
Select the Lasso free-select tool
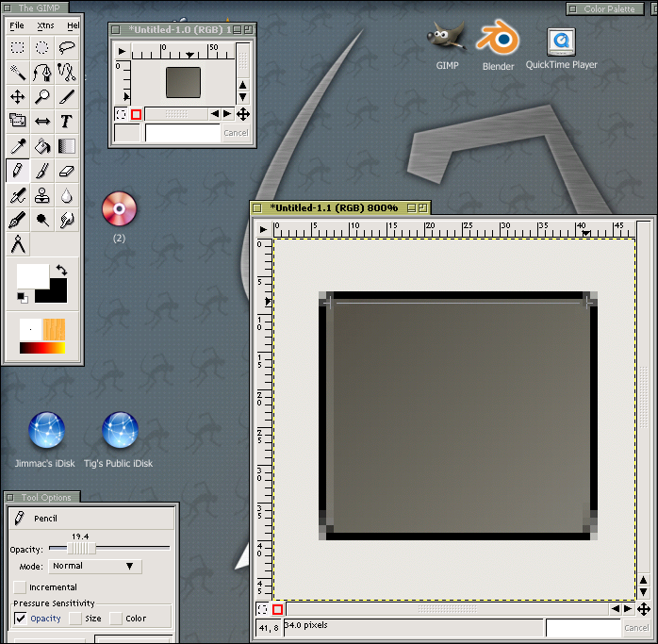click(x=67, y=47)
